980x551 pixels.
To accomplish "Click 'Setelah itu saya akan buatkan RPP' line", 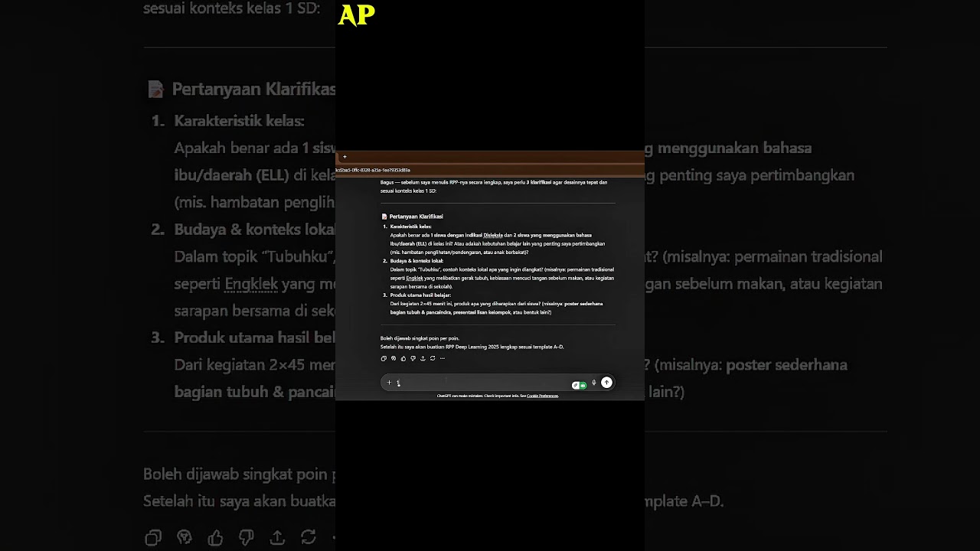I will pos(472,347).
